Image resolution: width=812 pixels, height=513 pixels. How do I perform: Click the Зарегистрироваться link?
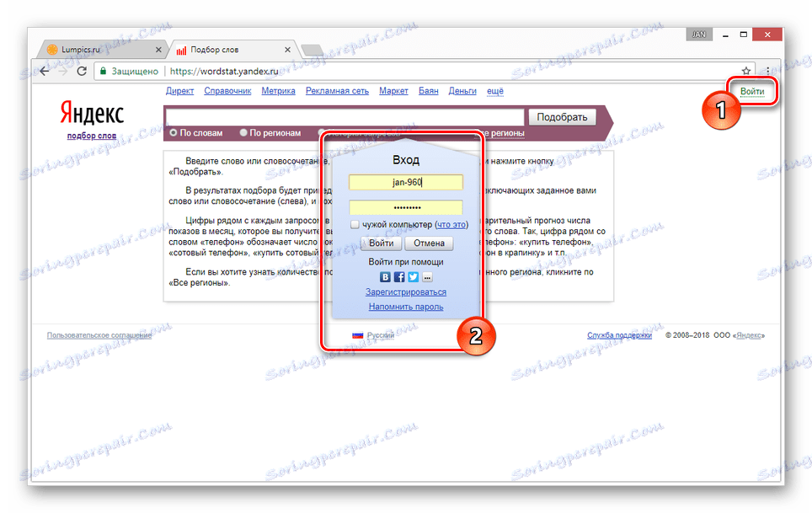tap(406, 292)
